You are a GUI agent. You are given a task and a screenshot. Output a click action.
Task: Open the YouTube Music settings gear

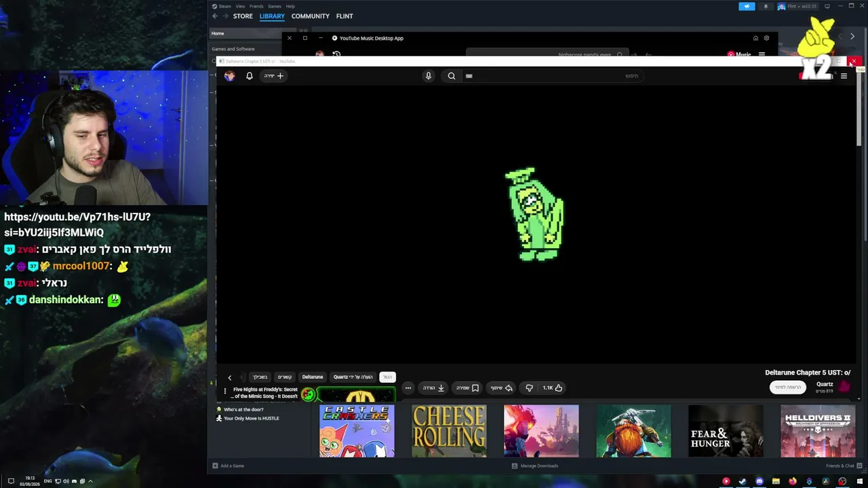click(766, 38)
